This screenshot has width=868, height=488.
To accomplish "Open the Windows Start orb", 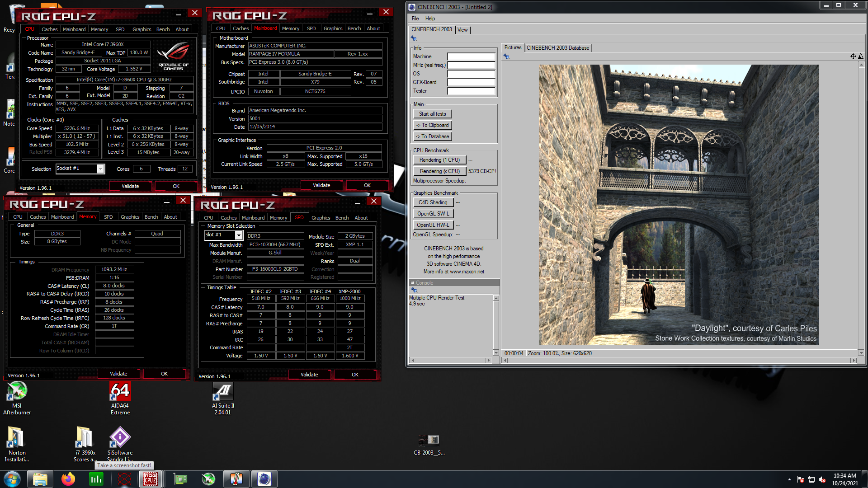I will coord(12,479).
